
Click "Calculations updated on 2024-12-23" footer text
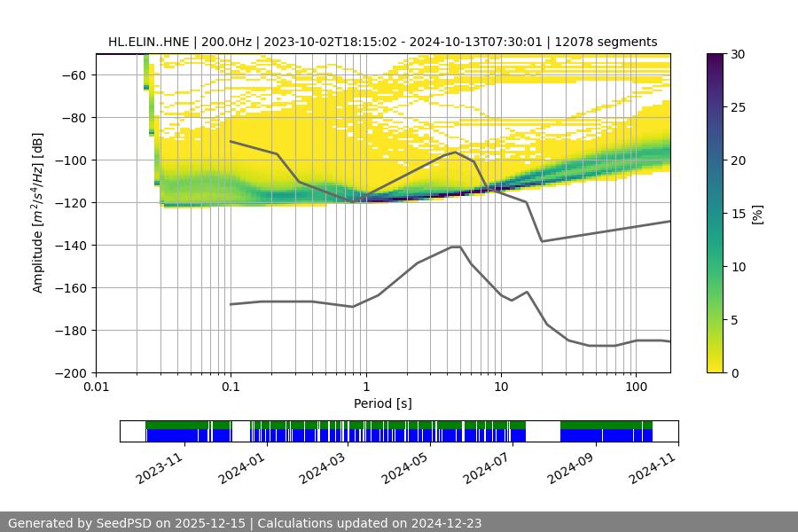[x=369, y=523]
